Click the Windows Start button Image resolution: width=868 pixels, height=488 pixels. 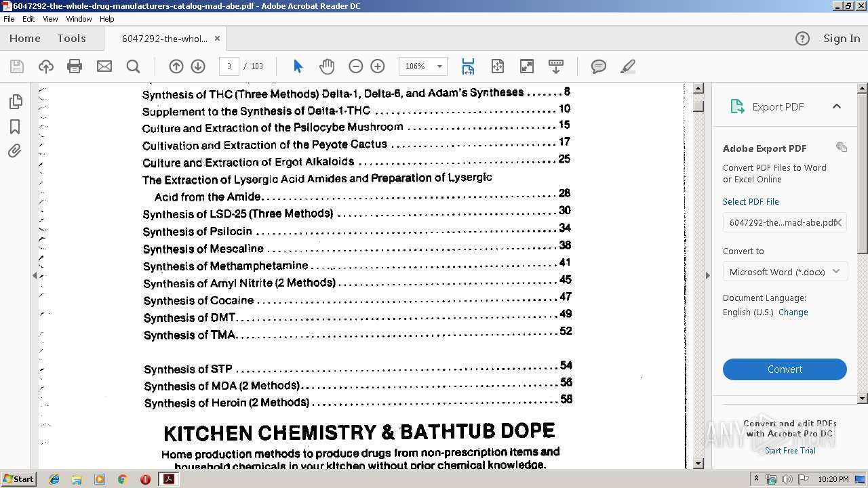[19, 479]
